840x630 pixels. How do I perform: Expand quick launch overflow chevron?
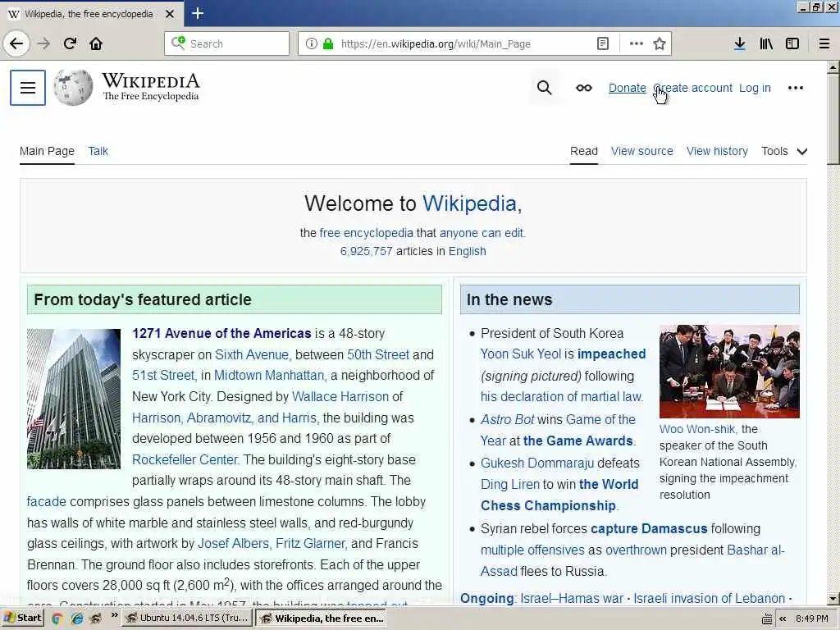[x=114, y=615]
